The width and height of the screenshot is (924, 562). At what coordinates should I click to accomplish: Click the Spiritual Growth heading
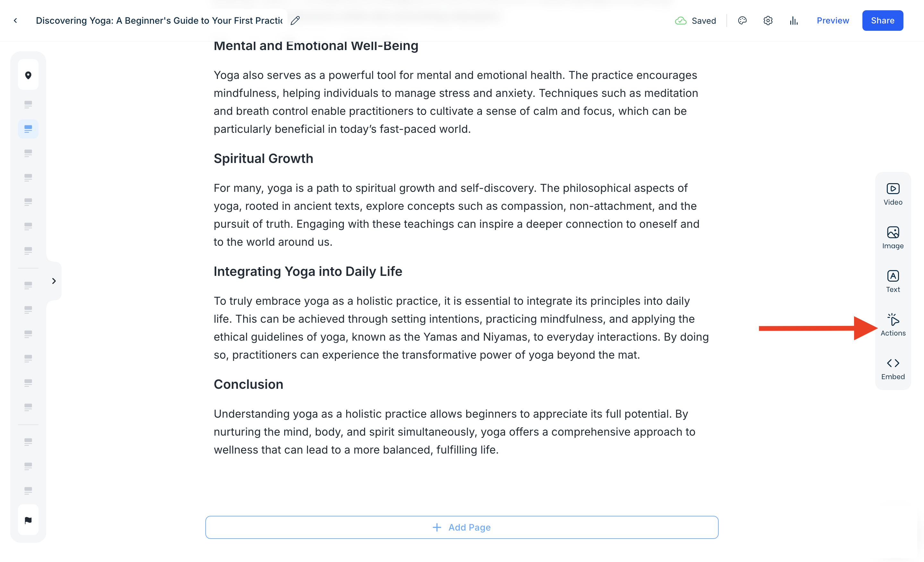pos(263,158)
